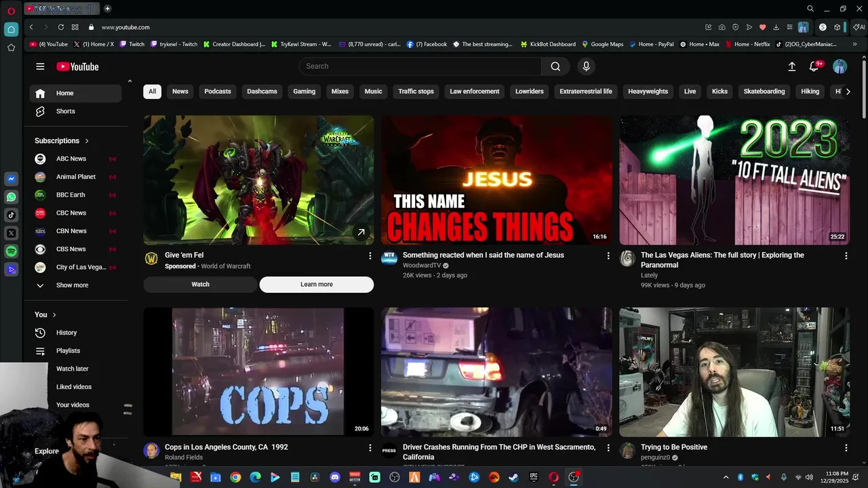Open Google Maps bookmark
The height and width of the screenshot is (488, 868).
[602, 44]
